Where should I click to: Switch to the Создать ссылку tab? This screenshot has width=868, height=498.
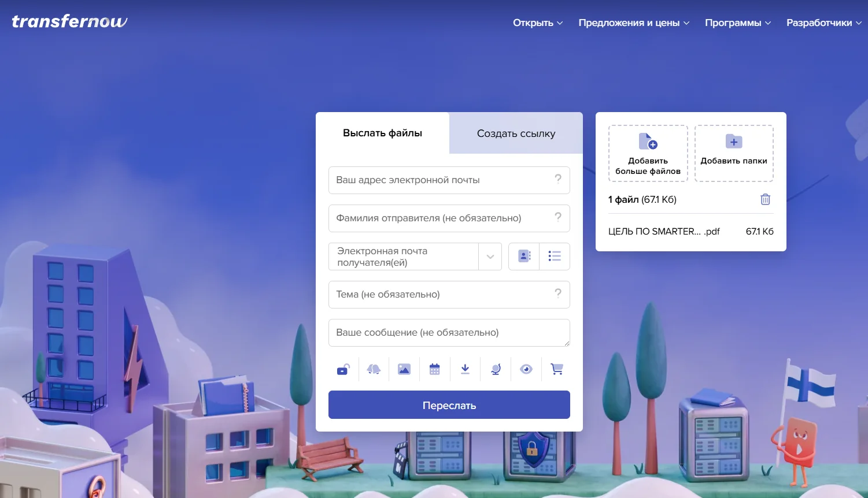[x=516, y=133]
